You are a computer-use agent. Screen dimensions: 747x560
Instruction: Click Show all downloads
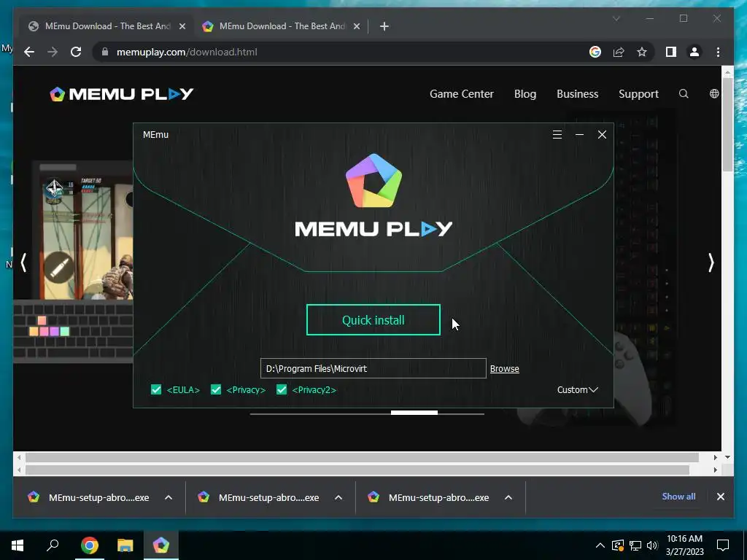(678, 496)
